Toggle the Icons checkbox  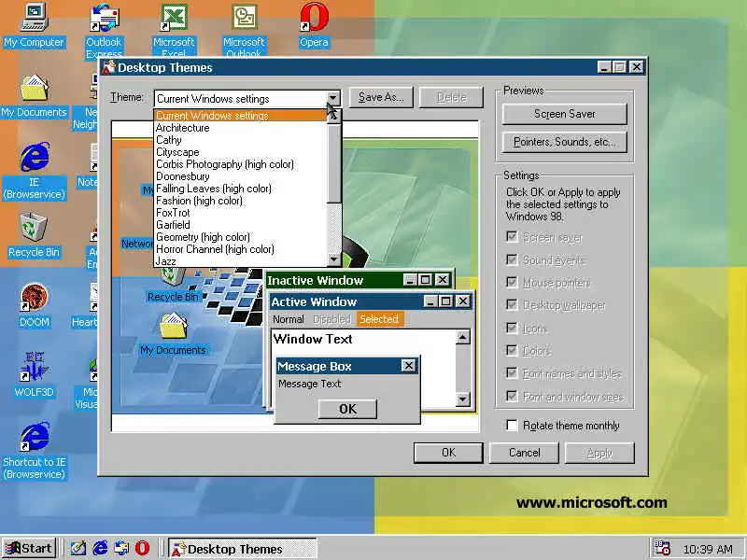[x=512, y=329]
